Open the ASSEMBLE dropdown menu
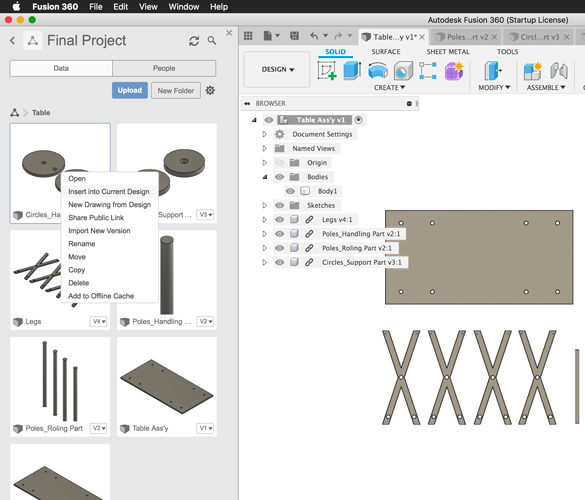The width and height of the screenshot is (585, 500). click(x=546, y=87)
